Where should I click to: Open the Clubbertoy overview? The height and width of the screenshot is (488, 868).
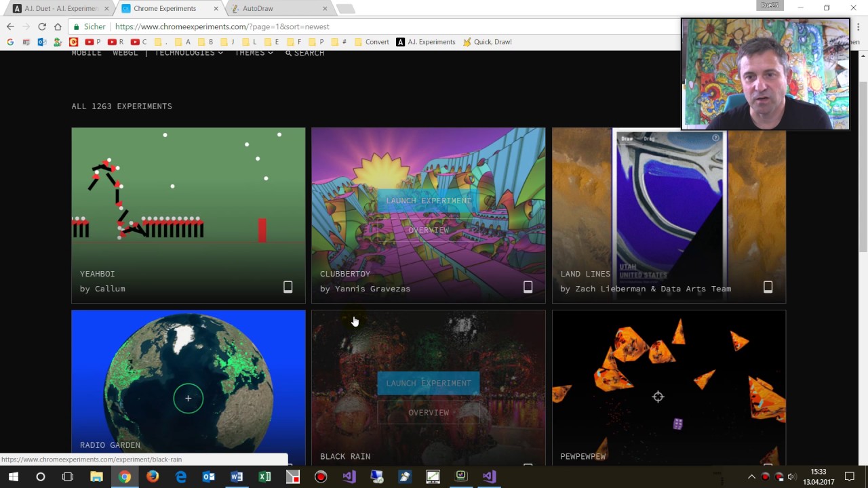(x=429, y=230)
